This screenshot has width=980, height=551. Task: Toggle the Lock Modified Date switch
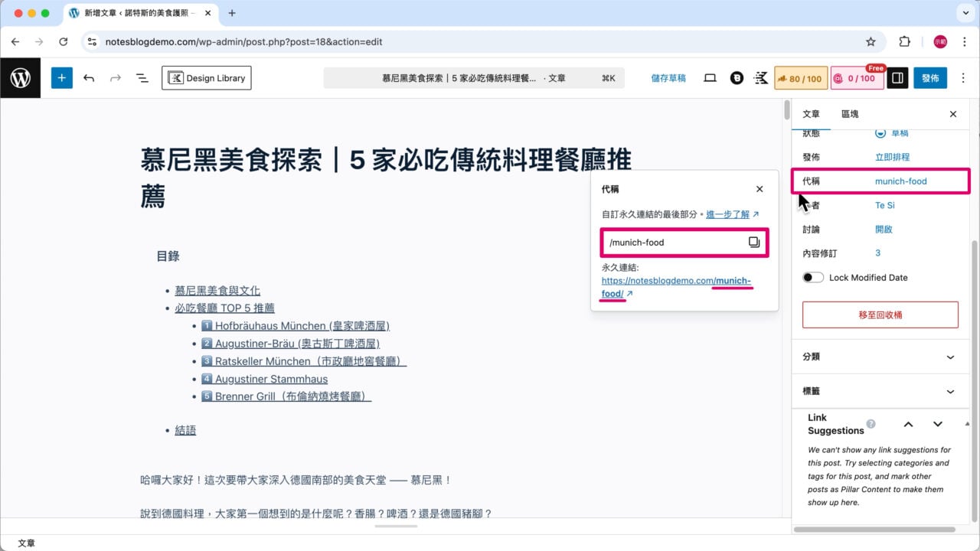813,277
